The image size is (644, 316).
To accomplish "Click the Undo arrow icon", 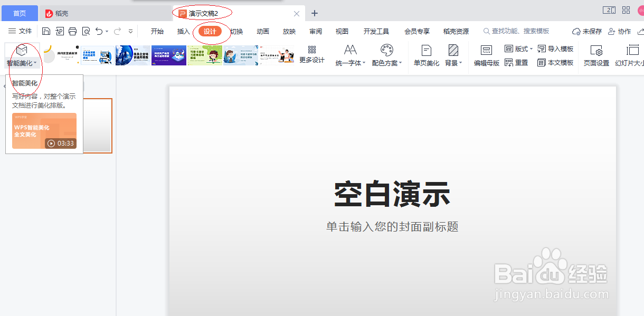I will (x=99, y=31).
